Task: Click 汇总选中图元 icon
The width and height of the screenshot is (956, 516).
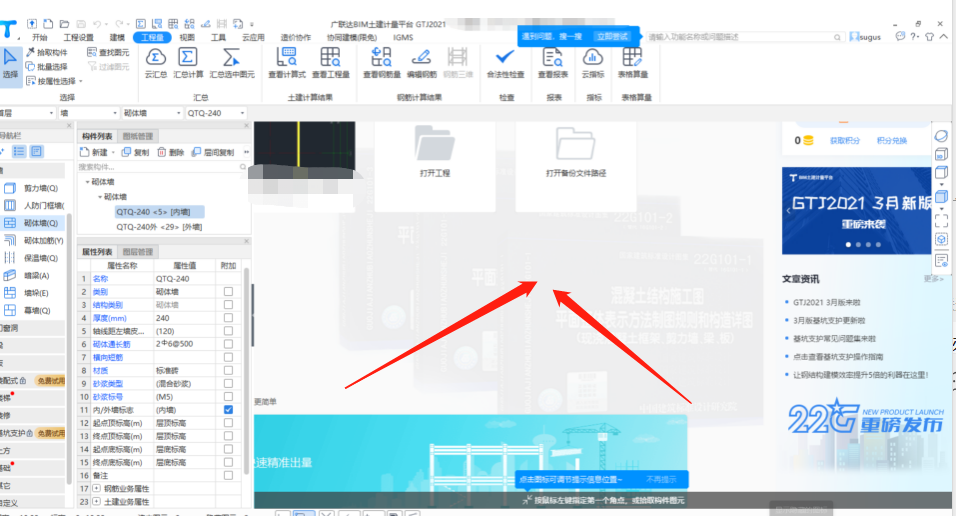Action: 232,63
